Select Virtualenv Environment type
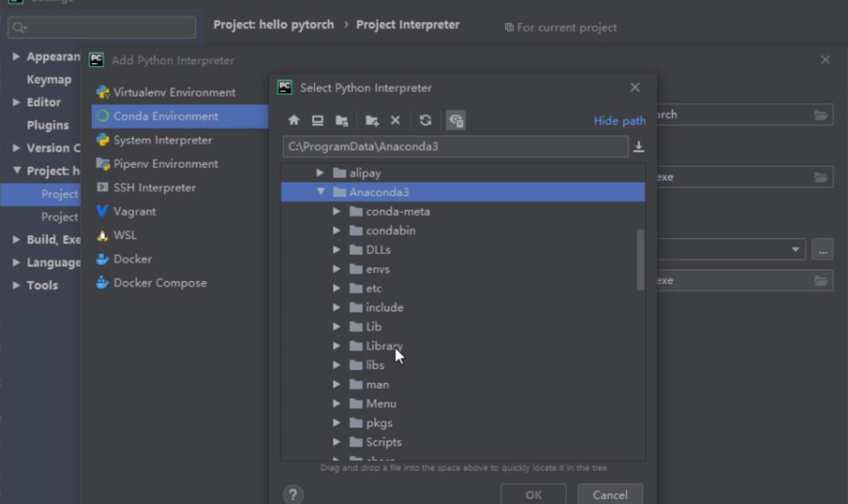Screen dimensions: 848x504 (x=174, y=92)
